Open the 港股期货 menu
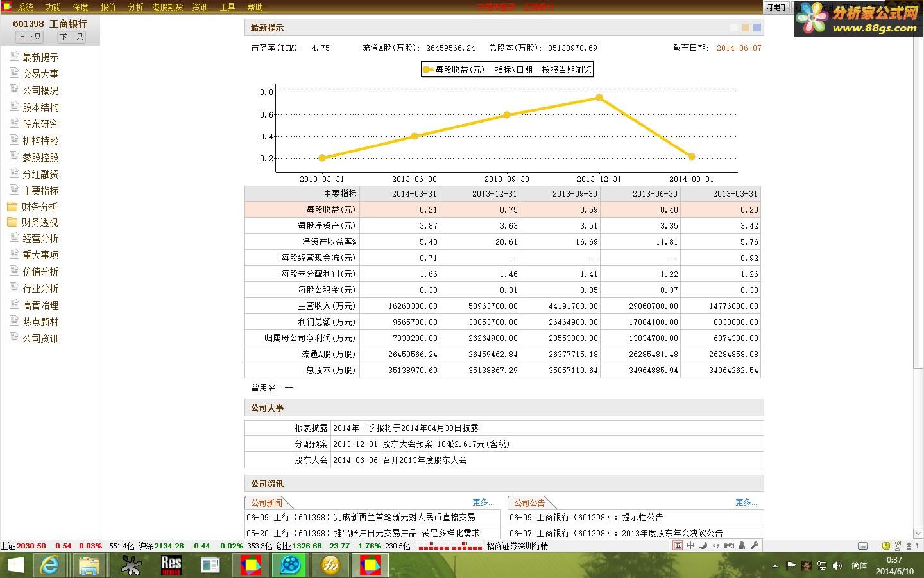 click(167, 7)
